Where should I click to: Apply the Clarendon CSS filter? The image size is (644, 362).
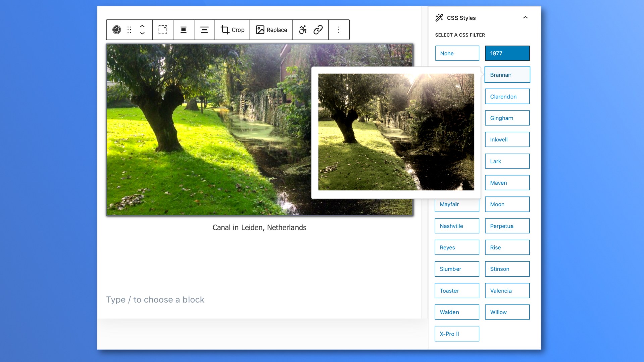click(507, 97)
